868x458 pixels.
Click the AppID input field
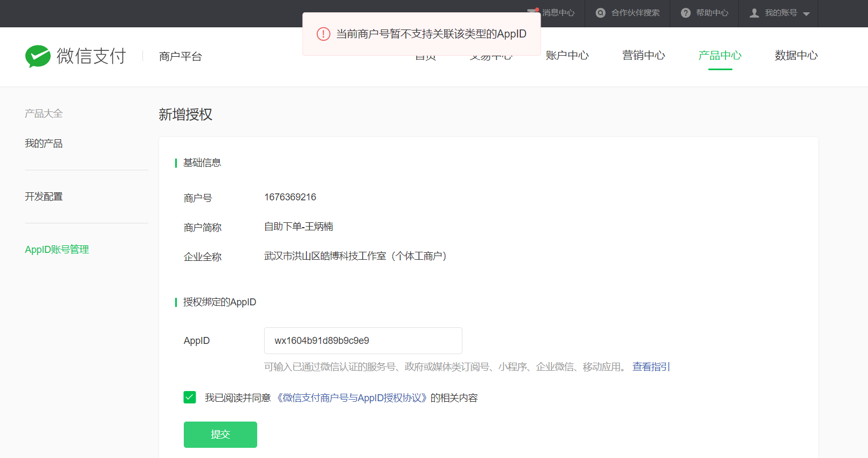(x=363, y=341)
